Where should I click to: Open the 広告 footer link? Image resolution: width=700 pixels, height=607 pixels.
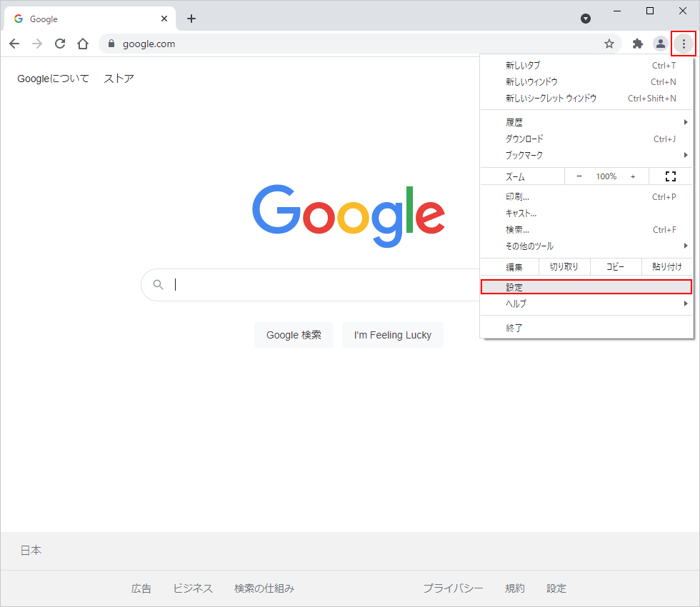tap(141, 588)
